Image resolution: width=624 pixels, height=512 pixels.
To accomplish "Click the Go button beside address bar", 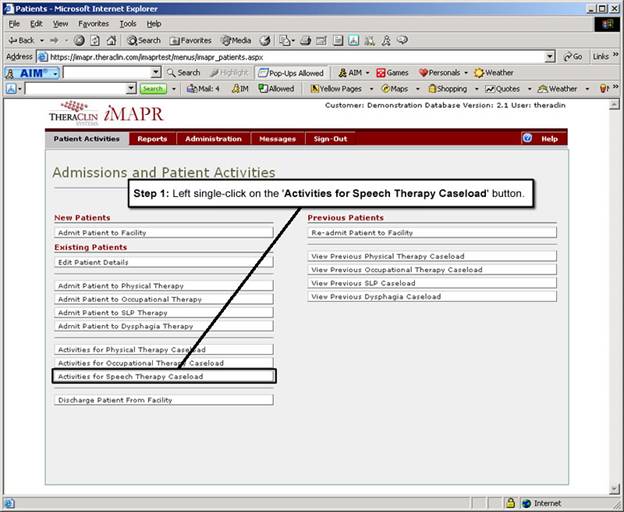I will [x=573, y=57].
